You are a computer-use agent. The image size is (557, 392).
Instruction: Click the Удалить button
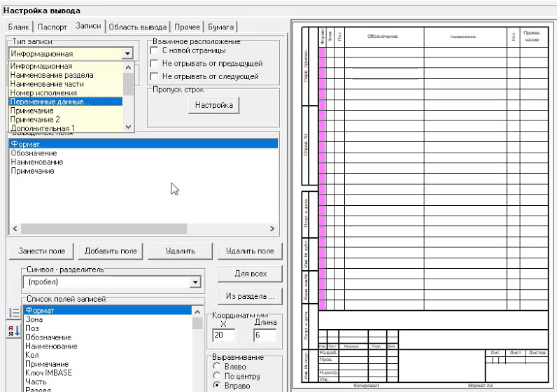pos(180,251)
